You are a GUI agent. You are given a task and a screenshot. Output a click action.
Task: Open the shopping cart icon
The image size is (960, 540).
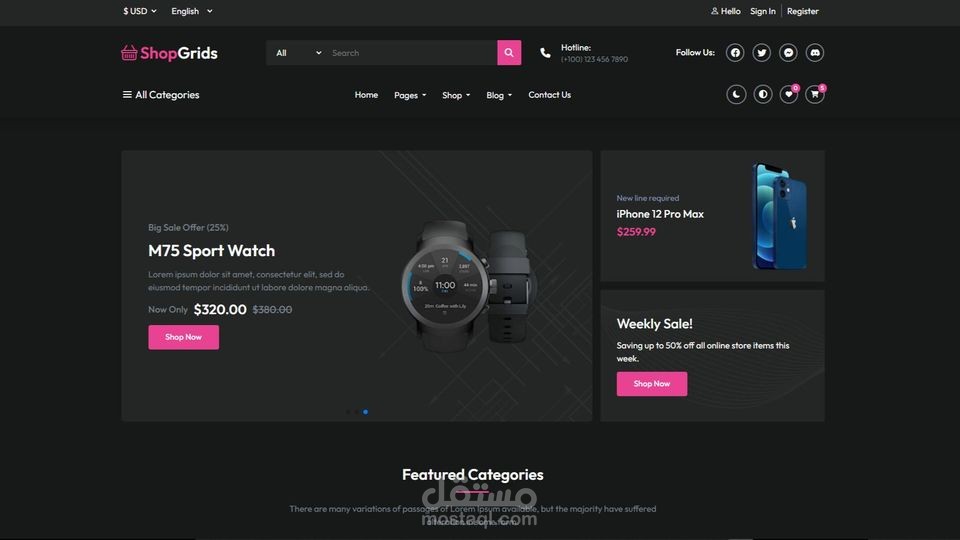pyautogui.click(x=815, y=94)
